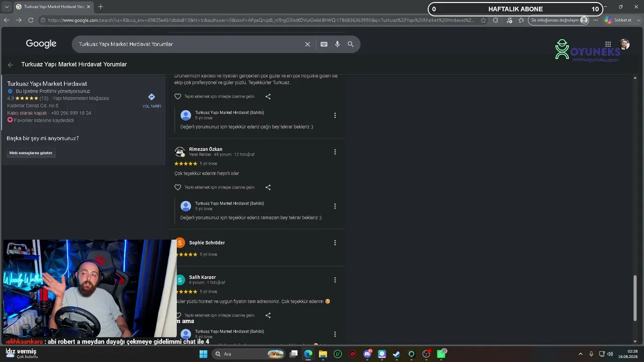This screenshot has width=644, height=362.
Task: Open the Google apps grid
Action: (608, 44)
